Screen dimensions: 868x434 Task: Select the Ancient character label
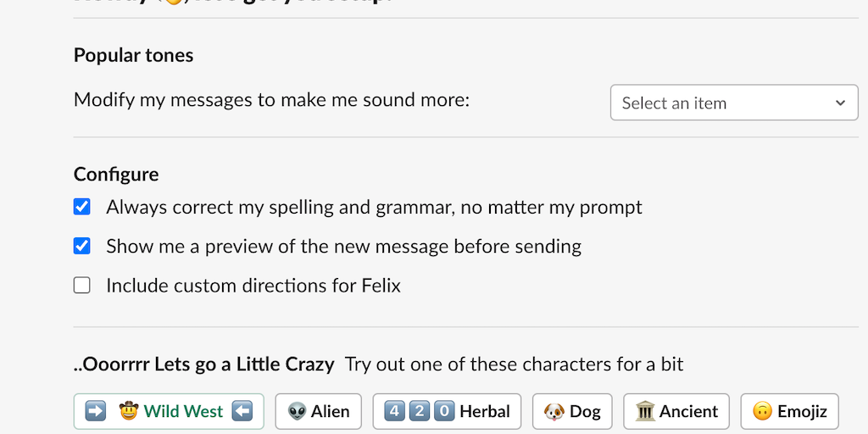(689, 411)
